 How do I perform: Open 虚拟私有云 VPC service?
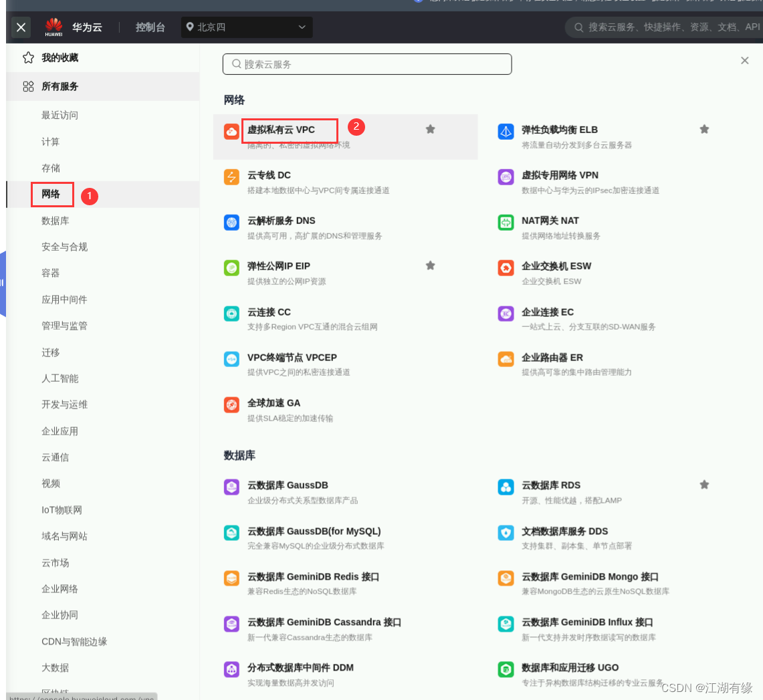[290, 130]
